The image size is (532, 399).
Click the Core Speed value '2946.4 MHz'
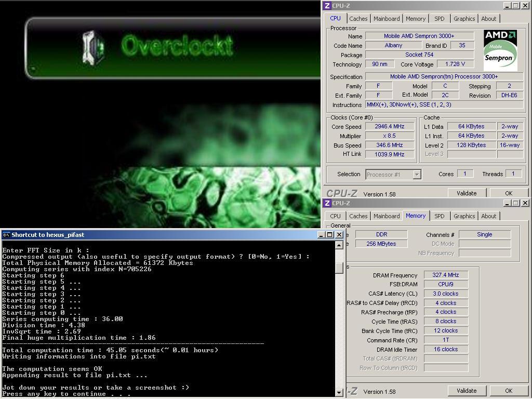[390, 127]
